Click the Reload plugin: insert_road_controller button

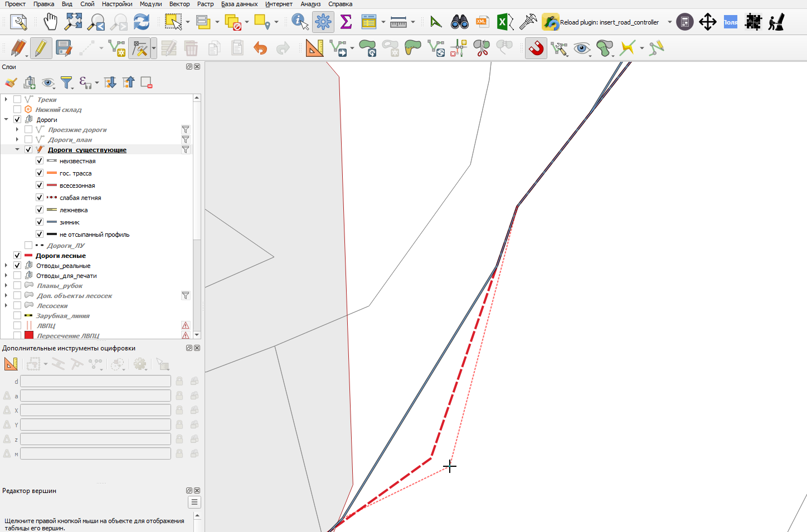601,22
